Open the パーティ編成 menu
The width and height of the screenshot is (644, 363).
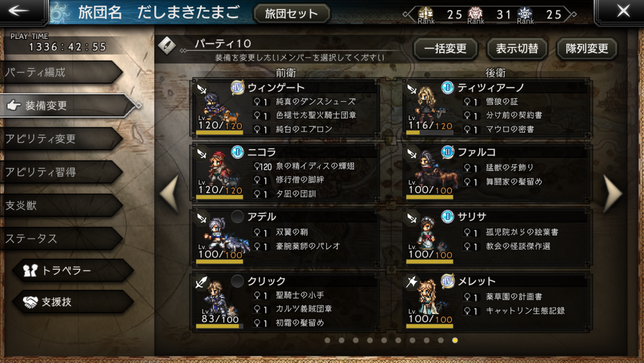point(62,72)
